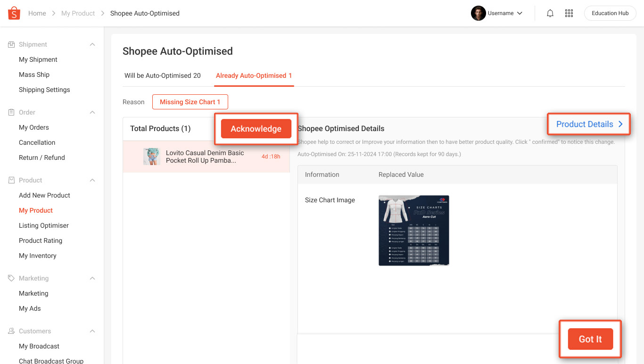The width and height of the screenshot is (644, 364).
Task: Collapse the Marketing sidebar section
Action: click(x=92, y=278)
